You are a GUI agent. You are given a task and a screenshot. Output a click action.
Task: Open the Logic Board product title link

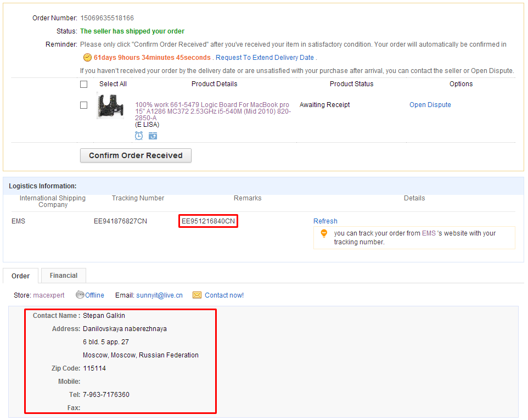click(212, 111)
